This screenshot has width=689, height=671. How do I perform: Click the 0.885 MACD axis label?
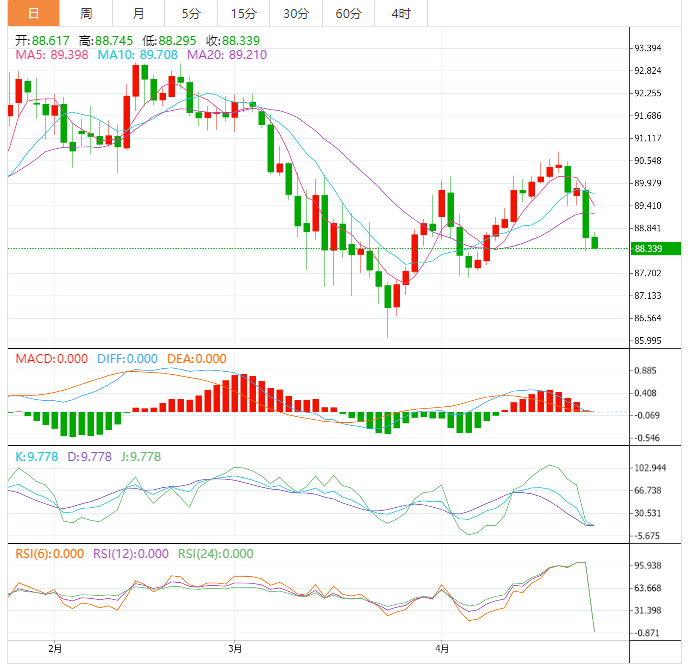coord(645,371)
